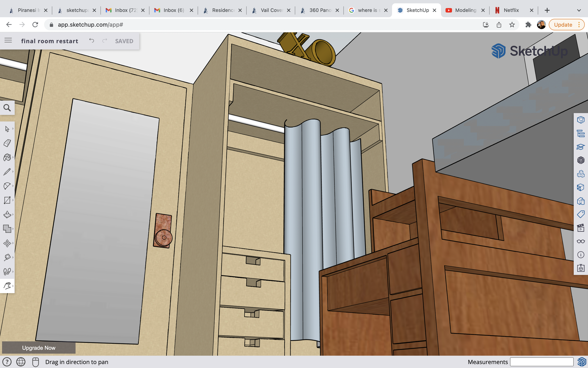588x368 pixels.
Task: Pick the Tape Measure tool
Action: 7,257
